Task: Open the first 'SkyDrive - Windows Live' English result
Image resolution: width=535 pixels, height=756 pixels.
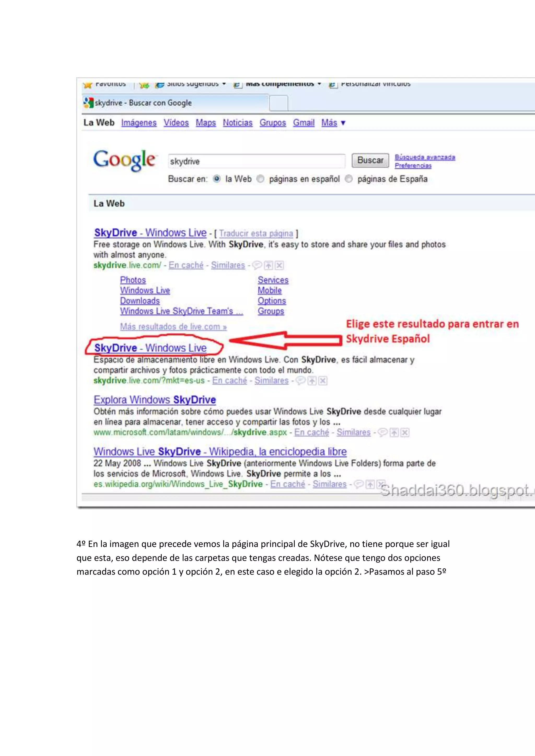Action: (150, 233)
